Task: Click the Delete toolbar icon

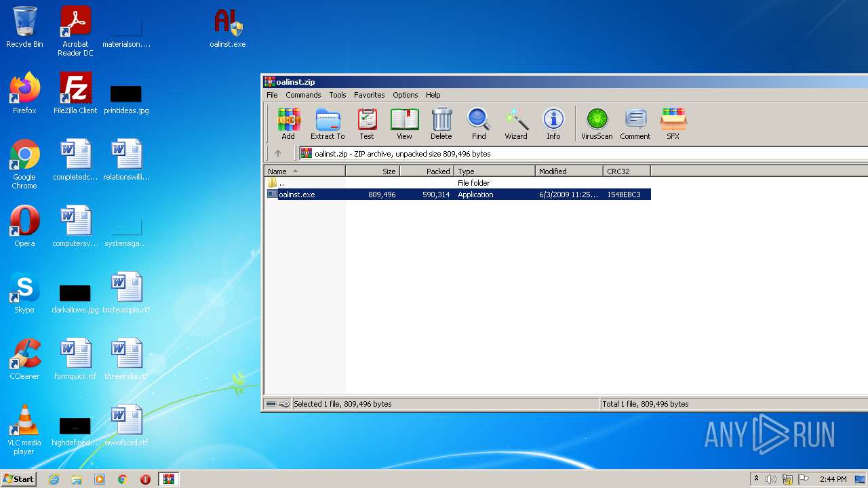Action: pos(441,123)
